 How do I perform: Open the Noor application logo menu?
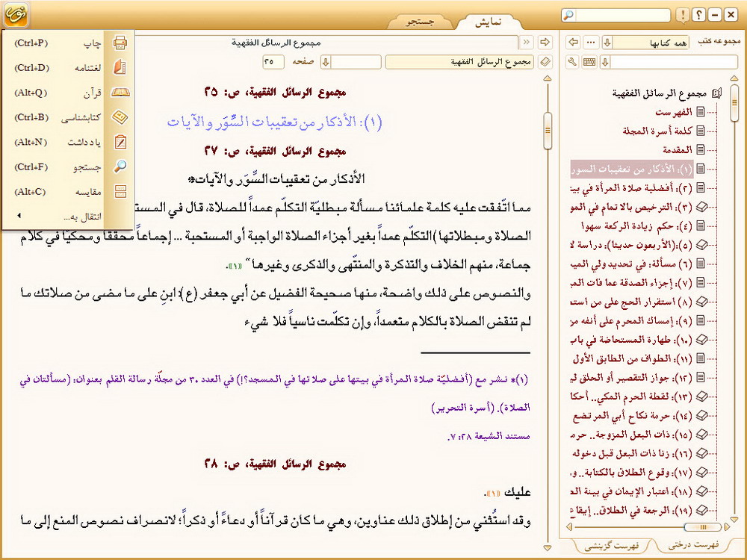[x=16, y=15]
